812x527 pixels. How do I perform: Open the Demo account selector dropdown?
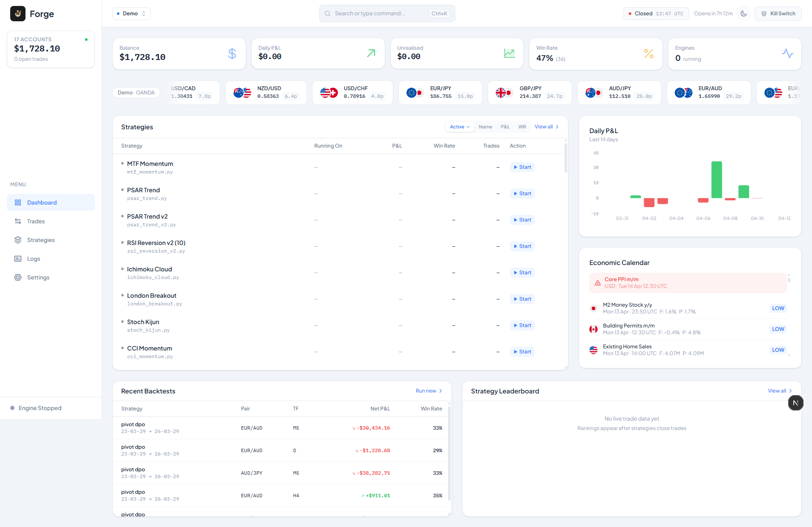point(131,14)
